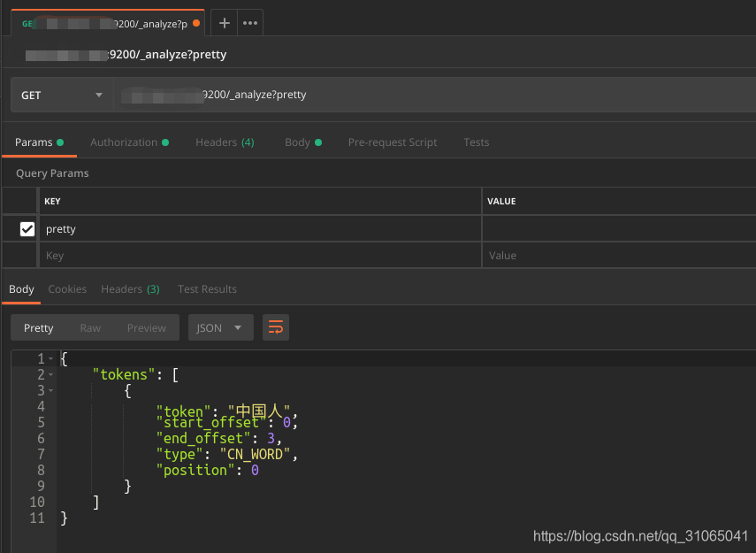This screenshot has height=553, width=756.
Task: Switch to the Authorization tab
Action: (129, 142)
